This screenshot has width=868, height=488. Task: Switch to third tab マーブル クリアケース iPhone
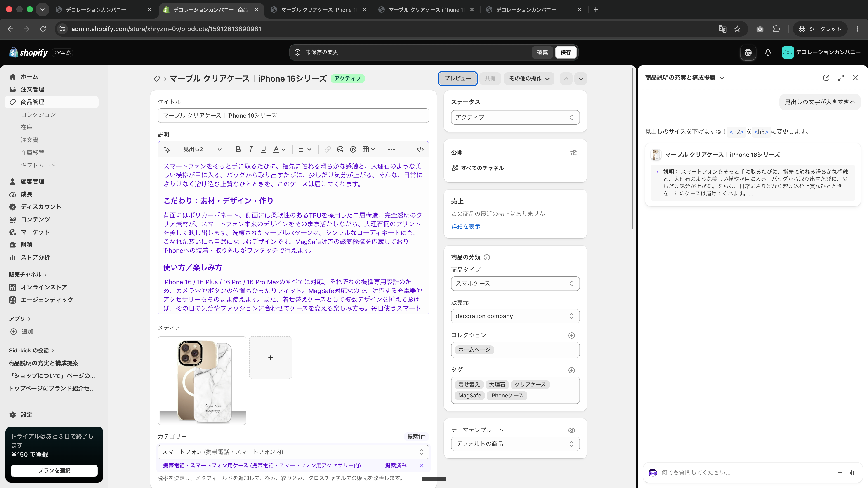click(x=318, y=10)
